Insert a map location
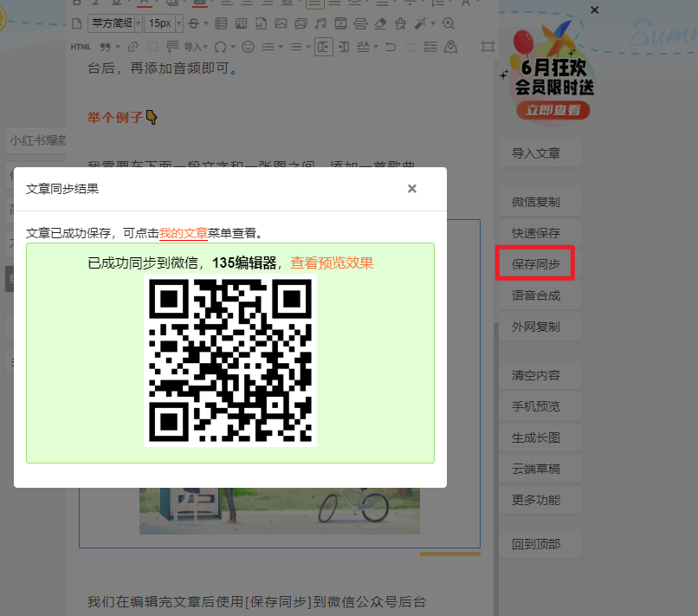The height and width of the screenshot is (616, 698). [450, 47]
